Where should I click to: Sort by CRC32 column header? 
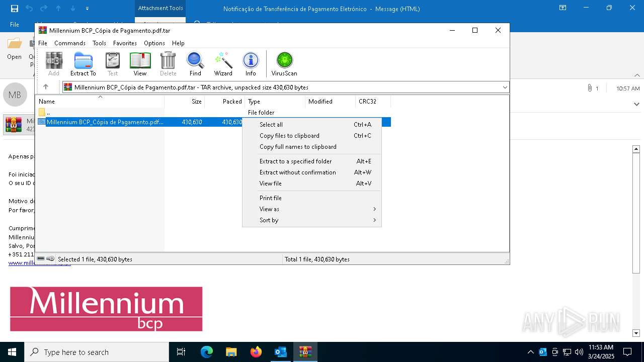(x=373, y=102)
